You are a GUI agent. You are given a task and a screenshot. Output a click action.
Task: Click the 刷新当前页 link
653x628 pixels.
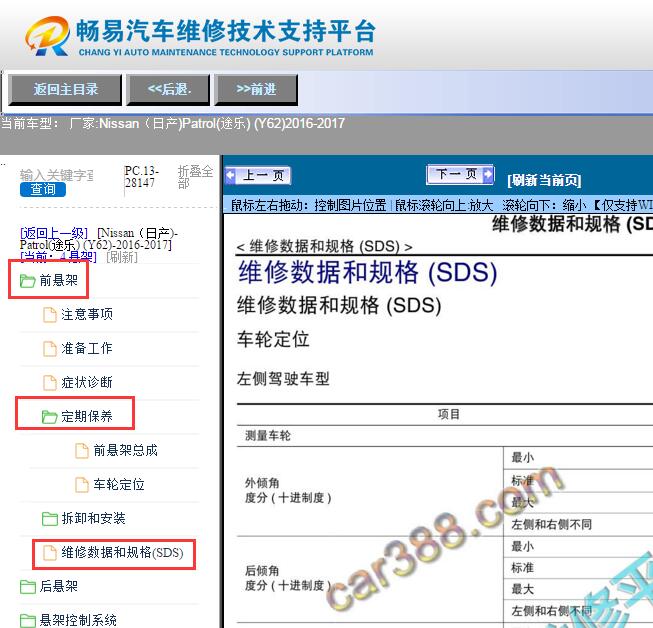click(x=544, y=180)
